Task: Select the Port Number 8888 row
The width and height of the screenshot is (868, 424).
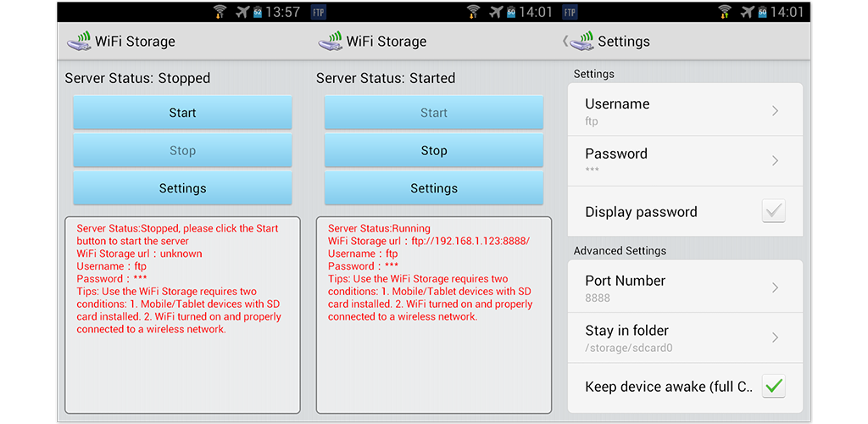Action: coord(685,287)
